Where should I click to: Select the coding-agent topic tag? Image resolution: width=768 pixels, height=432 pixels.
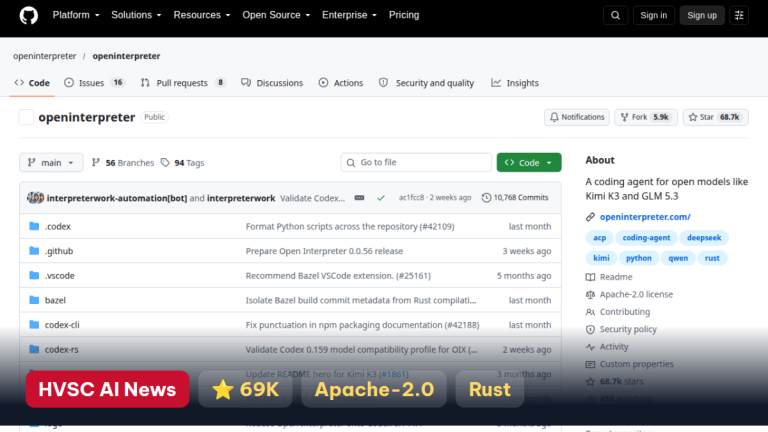point(646,238)
